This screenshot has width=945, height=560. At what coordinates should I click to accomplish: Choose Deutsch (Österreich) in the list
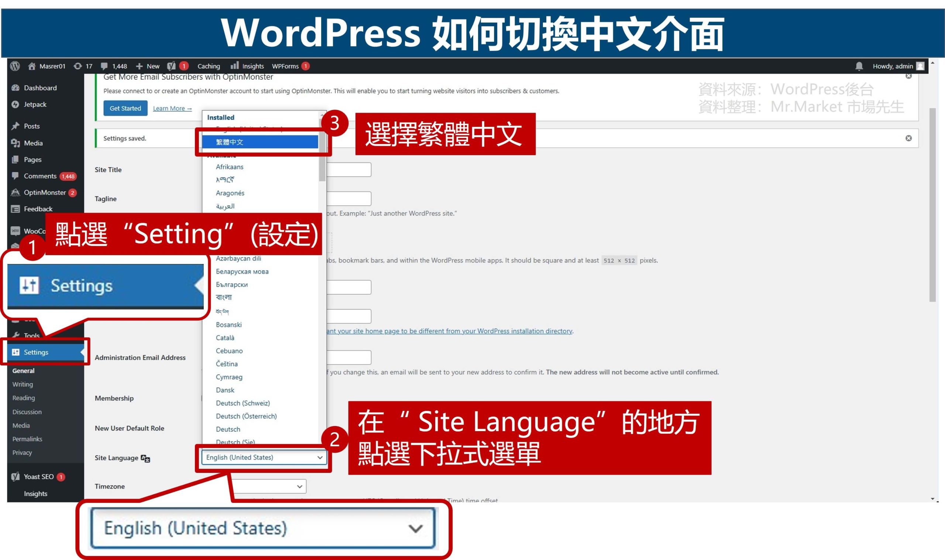click(x=246, y=416)
